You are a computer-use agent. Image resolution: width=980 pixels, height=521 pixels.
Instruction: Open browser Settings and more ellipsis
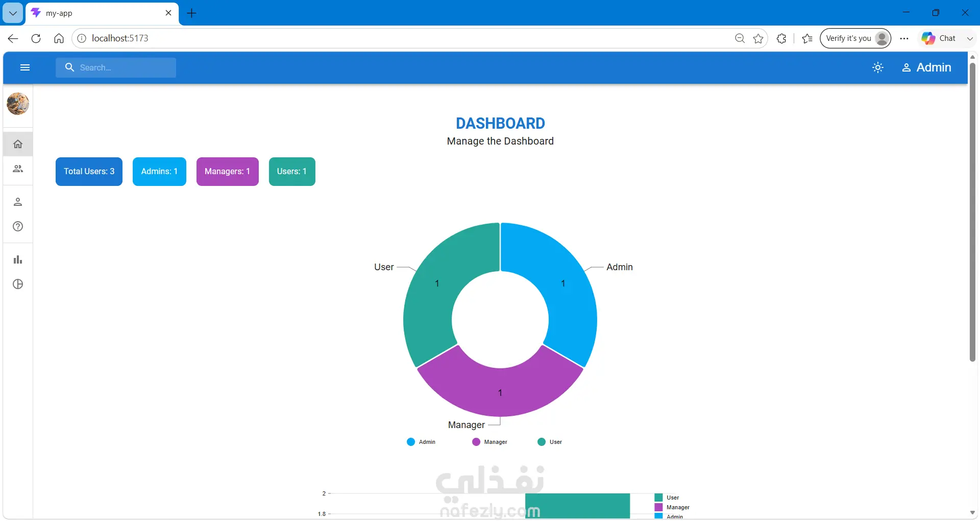[904, 38]
